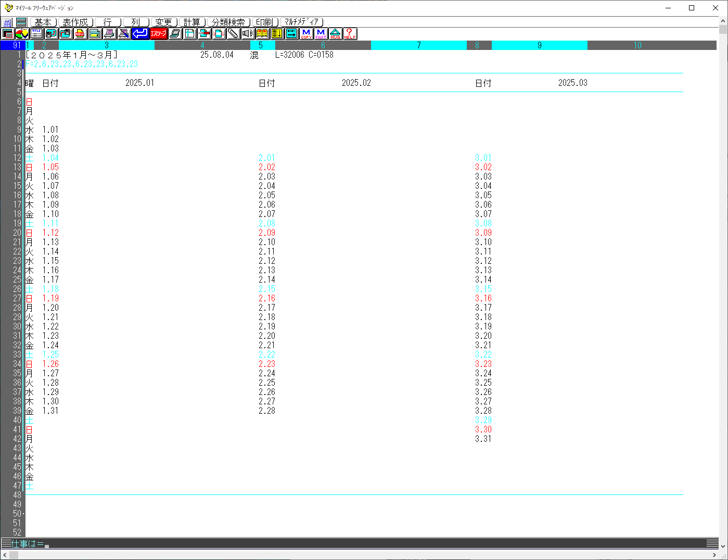Click the insert row red arrow icon
The image size is (728, 560).
pos(205,34)
